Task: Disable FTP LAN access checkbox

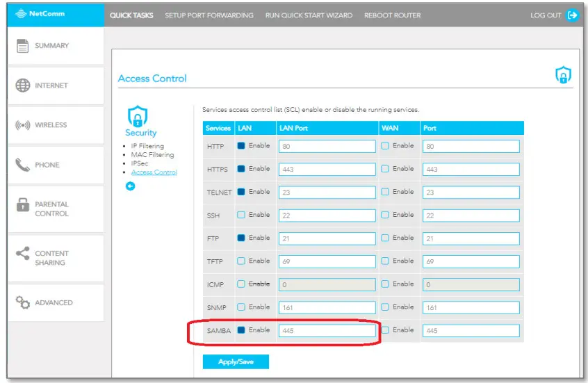Action: click(241, 238)
